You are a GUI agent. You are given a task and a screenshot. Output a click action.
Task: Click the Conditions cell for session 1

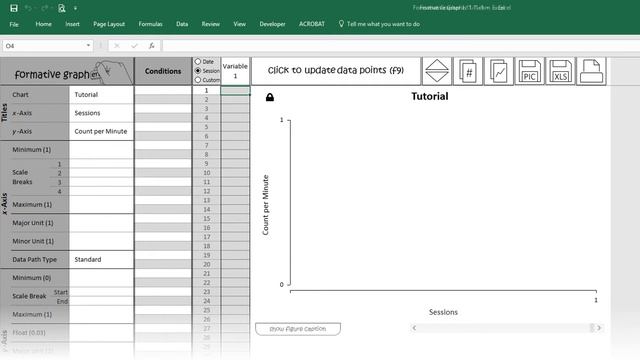[163, 91]
